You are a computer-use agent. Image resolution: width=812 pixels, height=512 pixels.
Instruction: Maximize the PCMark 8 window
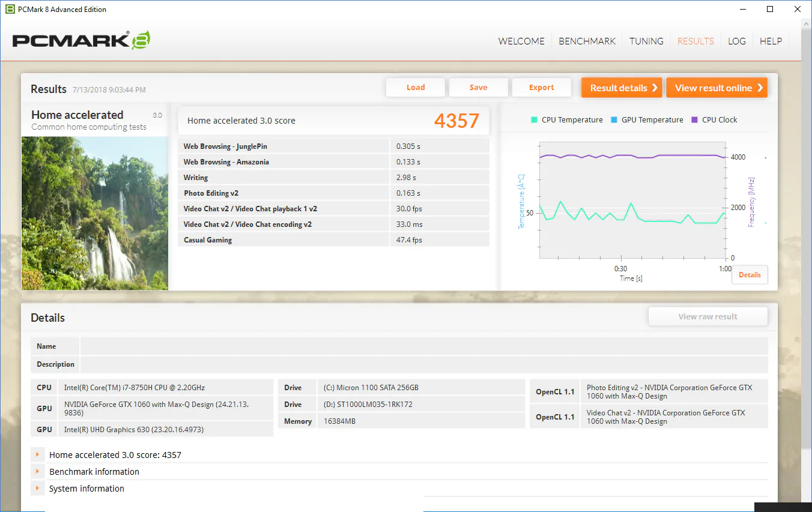[771, 9]
